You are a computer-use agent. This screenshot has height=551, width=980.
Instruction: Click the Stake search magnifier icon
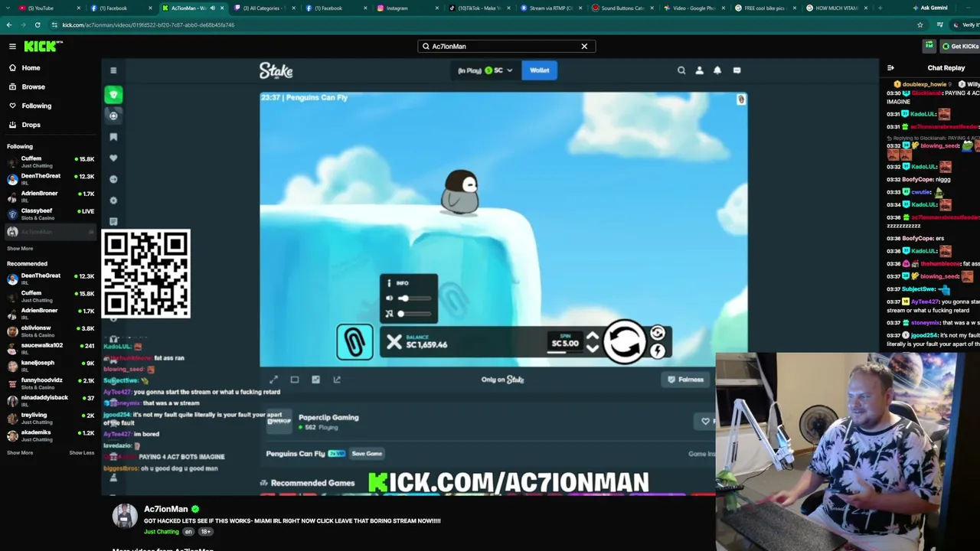click(x=681, y=70)
